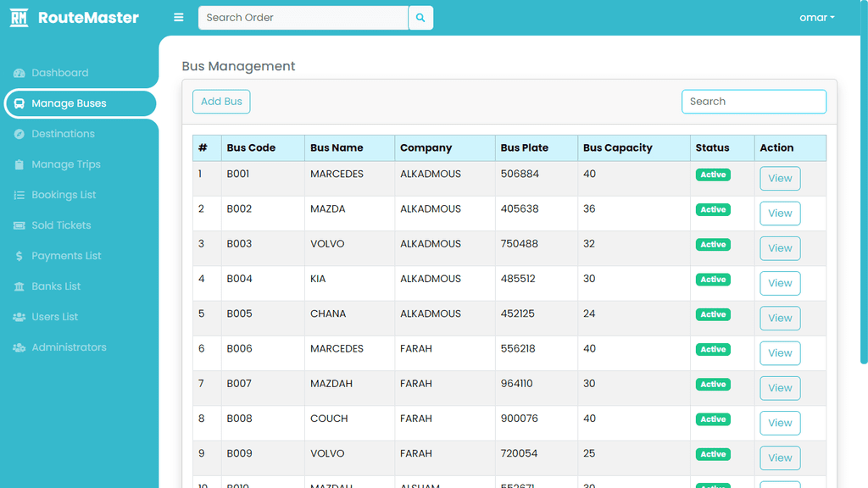Click the page vertical scrollbar
Image resolution: width=868 pixels, height=488 pixels.
(864, 183)
